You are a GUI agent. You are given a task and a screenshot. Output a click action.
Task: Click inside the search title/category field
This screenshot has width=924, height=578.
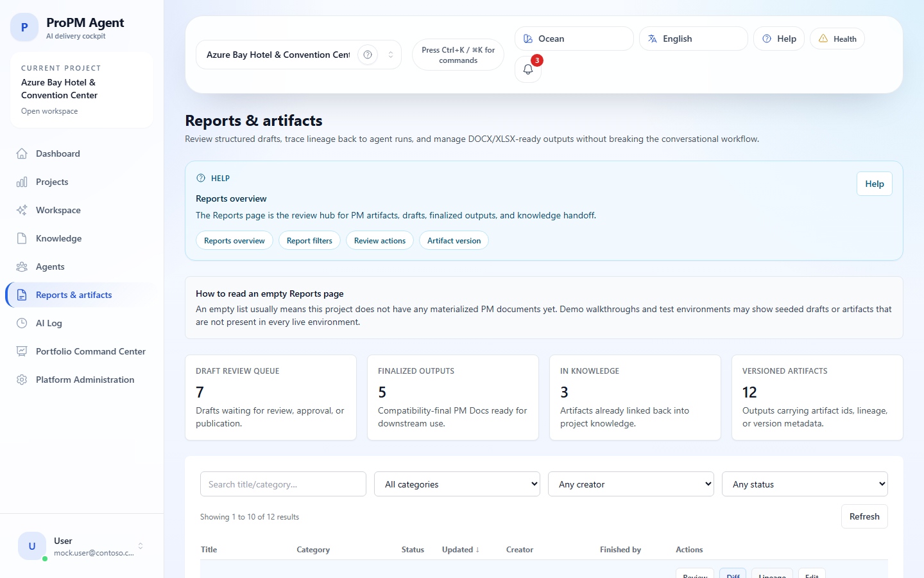tap(282, 484)
